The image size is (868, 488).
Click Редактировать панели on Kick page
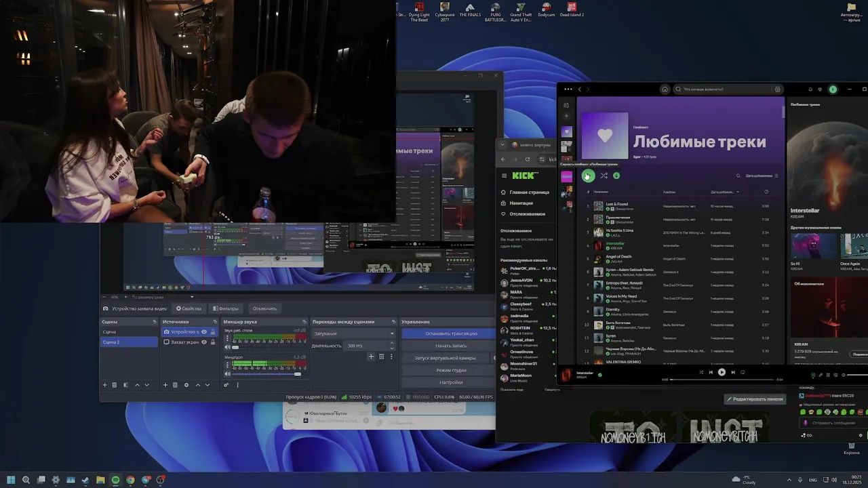pos(755,399)
